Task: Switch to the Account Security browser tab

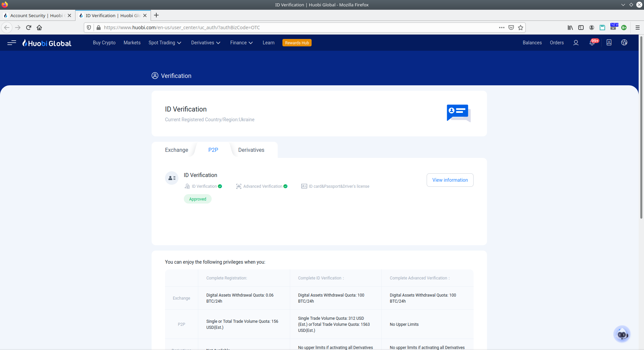Action: tap(37, 15)
